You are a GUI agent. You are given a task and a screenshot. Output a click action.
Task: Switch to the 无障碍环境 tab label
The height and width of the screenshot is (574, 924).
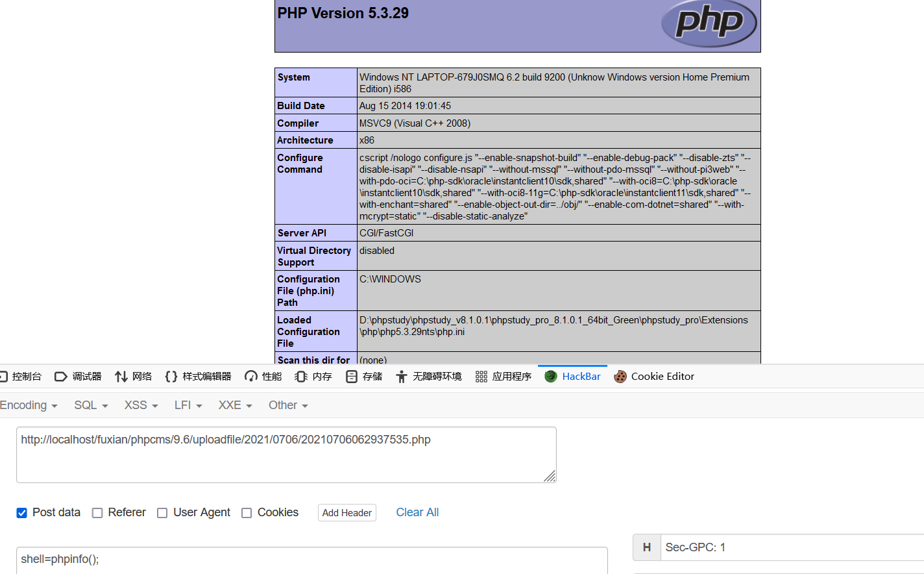(437, 377)
